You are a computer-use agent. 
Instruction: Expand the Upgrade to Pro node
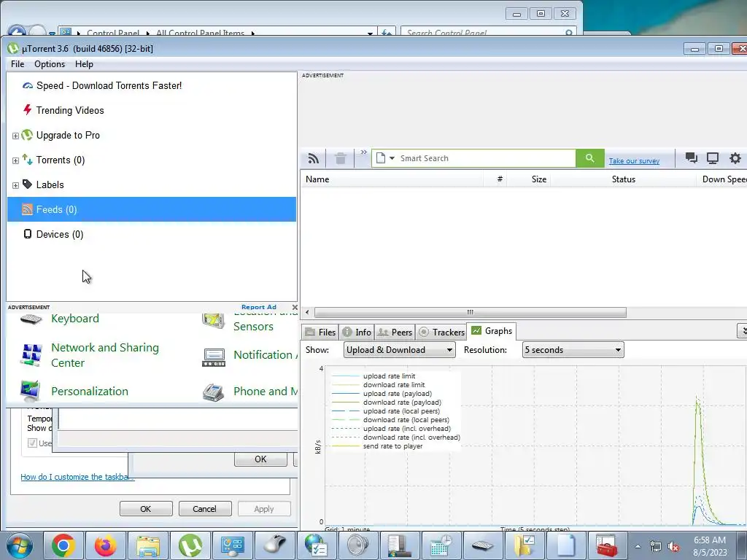coord(15,136)
